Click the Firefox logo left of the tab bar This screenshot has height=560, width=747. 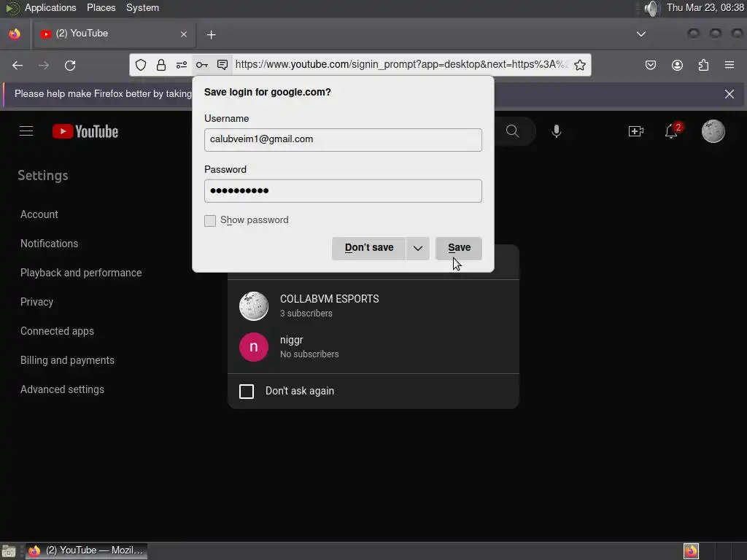click(x=15, y=34)
